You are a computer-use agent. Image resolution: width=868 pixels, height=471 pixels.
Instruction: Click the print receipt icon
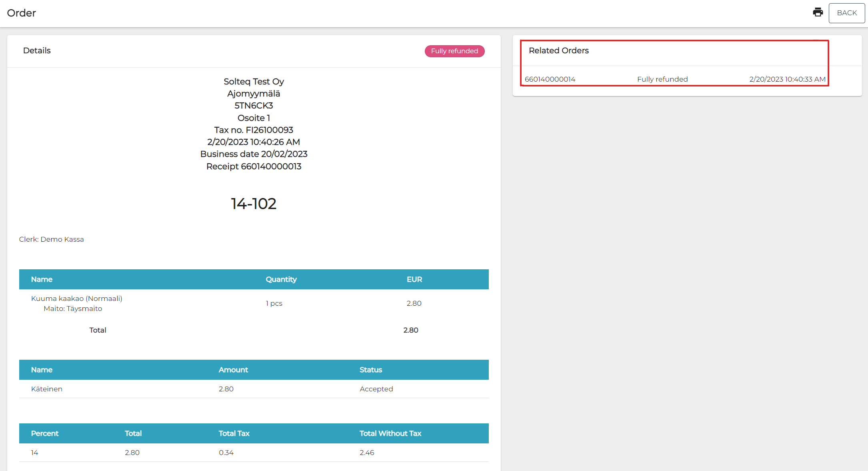(x=818, y=12)
